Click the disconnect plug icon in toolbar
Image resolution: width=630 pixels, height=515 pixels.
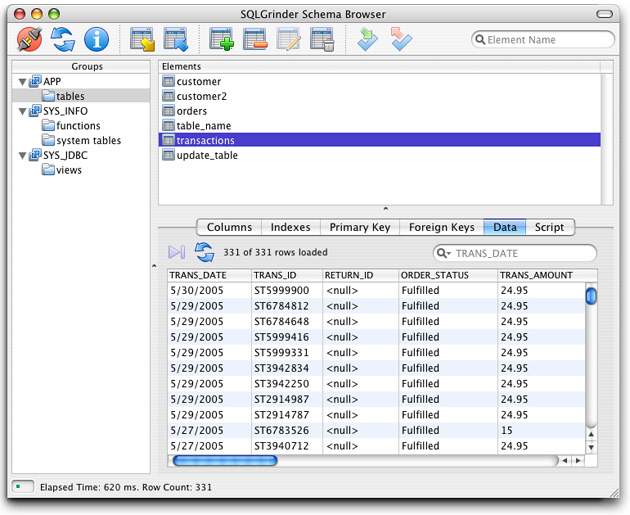click(29, 39)
